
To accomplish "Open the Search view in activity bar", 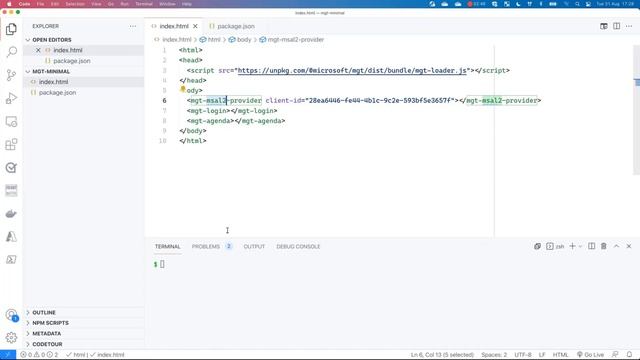I will tap(11, 52).
